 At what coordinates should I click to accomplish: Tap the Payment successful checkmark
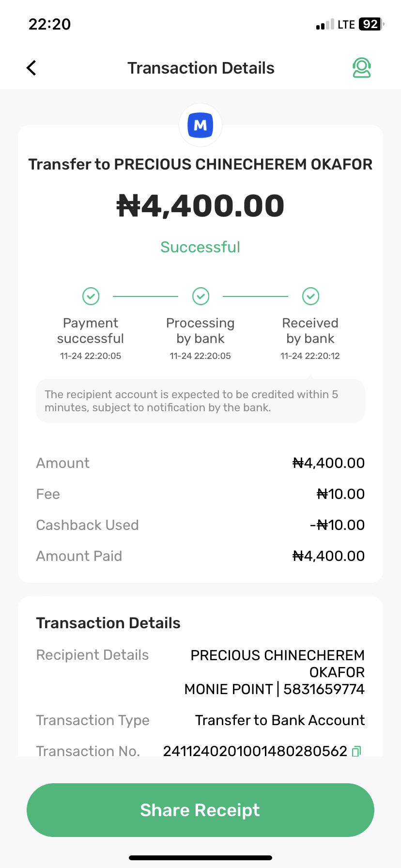[x=91, y=296]
